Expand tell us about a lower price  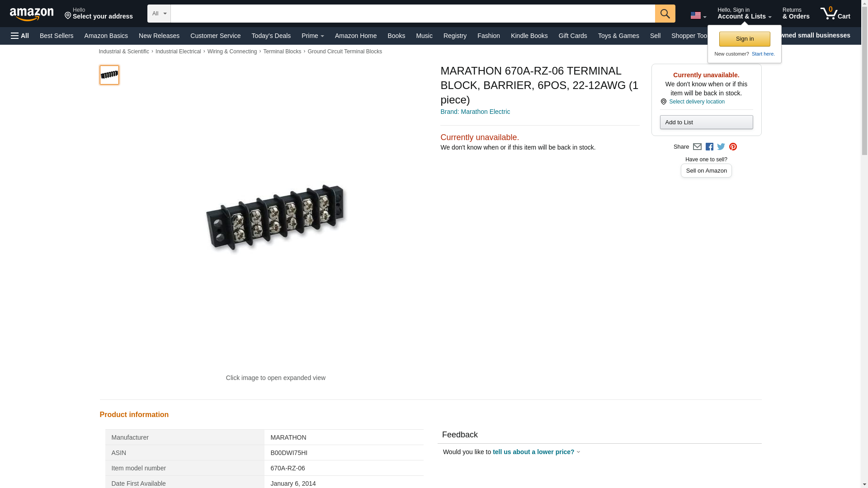(x=536, y=452)
